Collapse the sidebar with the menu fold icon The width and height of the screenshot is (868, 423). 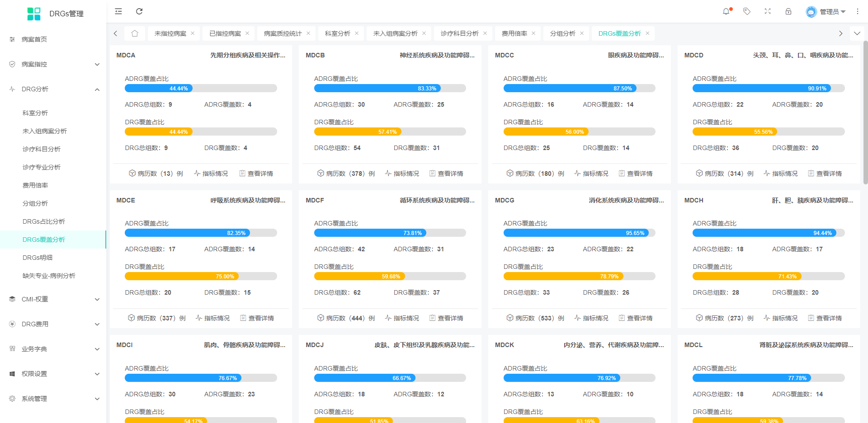point(118,11)
